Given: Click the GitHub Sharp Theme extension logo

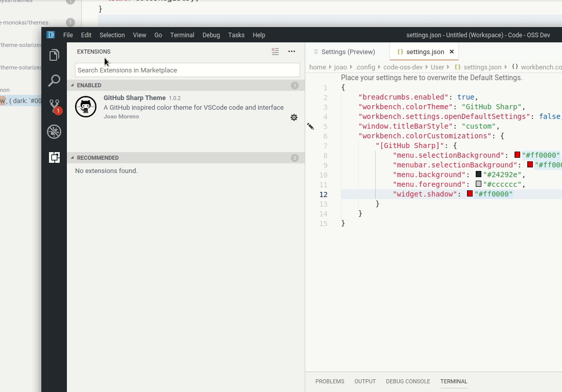Looking at the screenshot, I should coord(86,107).
